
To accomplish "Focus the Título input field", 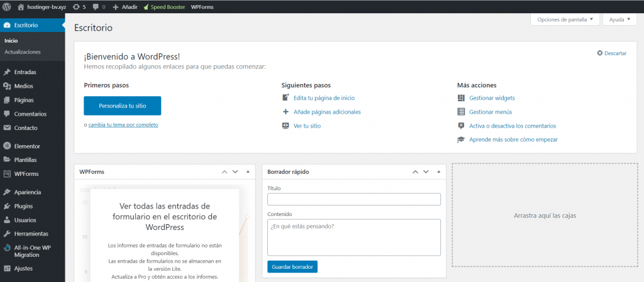I will pyautogui.click(x=354, y=199).
